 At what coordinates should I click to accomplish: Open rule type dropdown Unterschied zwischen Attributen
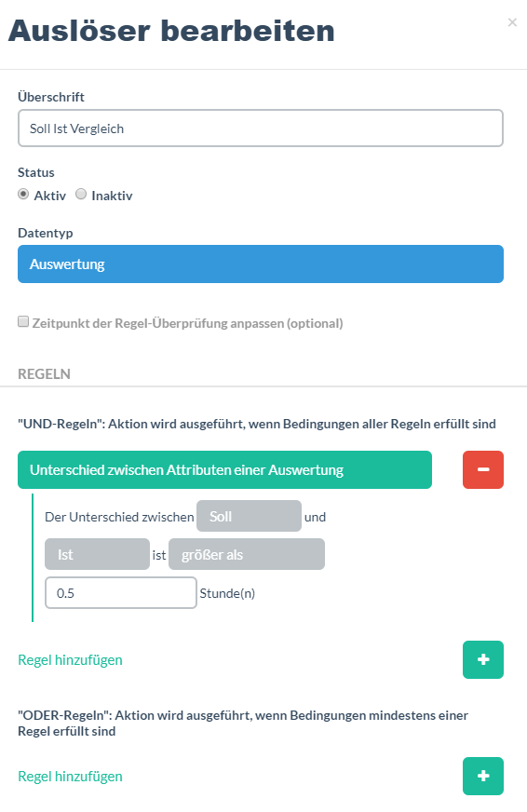click(224, 469)
